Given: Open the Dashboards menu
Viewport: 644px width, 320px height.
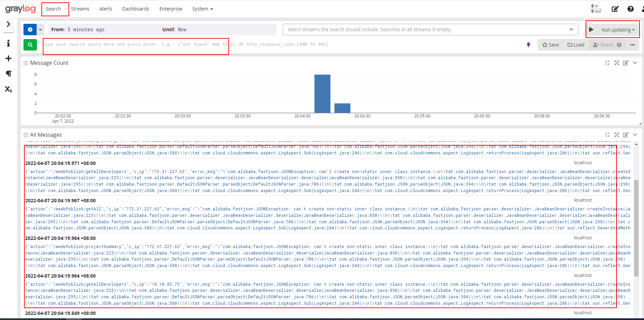Looking at the screenshot, I should (136, 9).
